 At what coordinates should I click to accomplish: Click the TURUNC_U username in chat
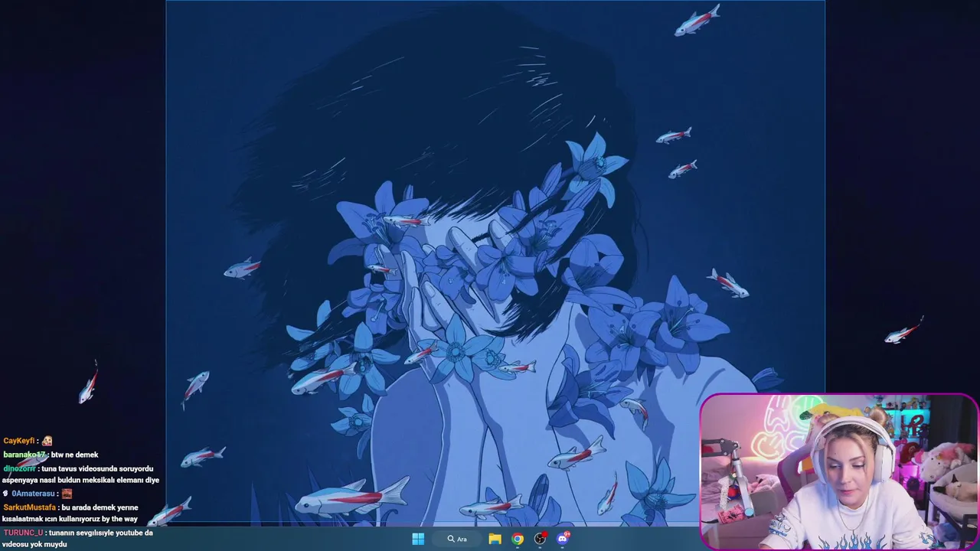click(23, 533)
